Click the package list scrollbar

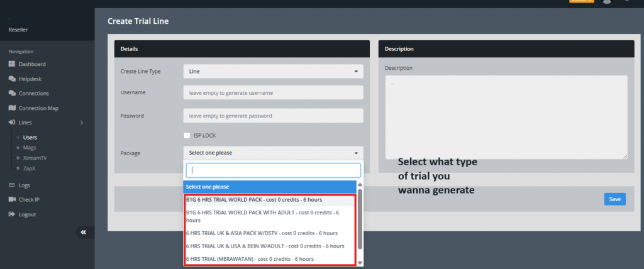pyautogui.click(x=360, y=220)
